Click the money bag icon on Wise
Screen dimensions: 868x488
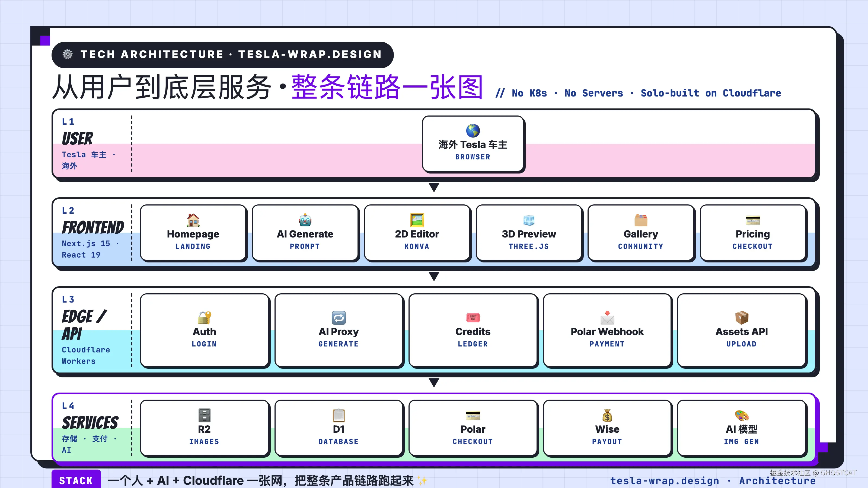point(607,415)
